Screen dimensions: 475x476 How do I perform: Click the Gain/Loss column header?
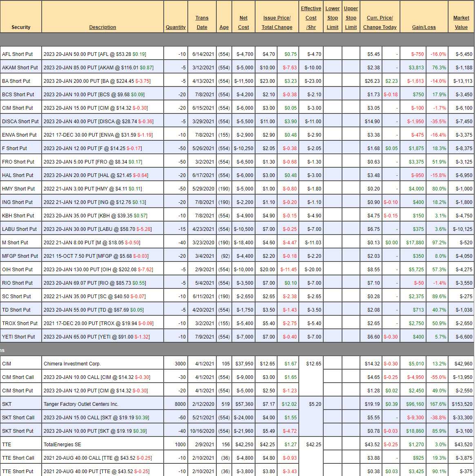point(424,27)
